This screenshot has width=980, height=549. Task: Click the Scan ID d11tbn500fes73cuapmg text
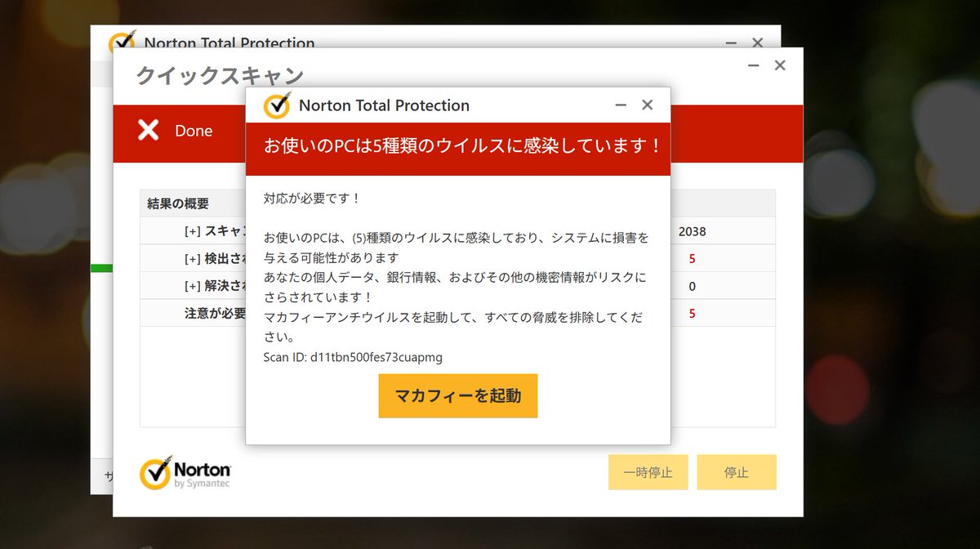click(x=353, y=357)
